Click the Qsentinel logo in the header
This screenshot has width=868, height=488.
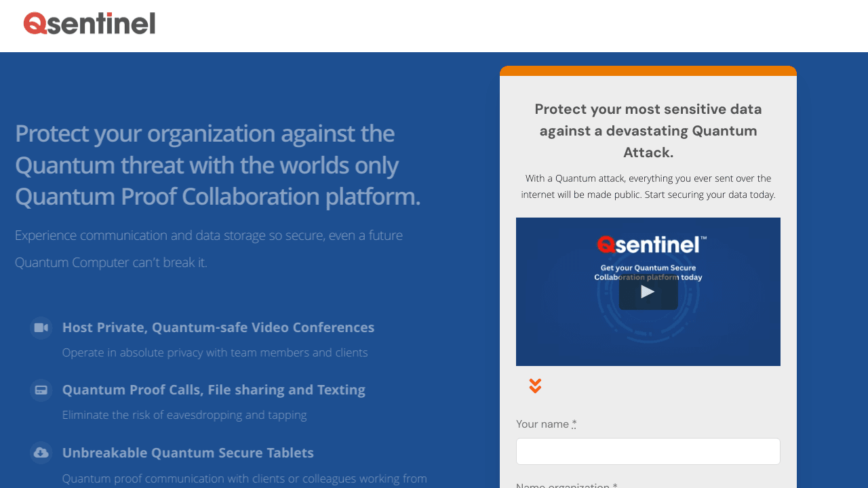pos(90,24)
